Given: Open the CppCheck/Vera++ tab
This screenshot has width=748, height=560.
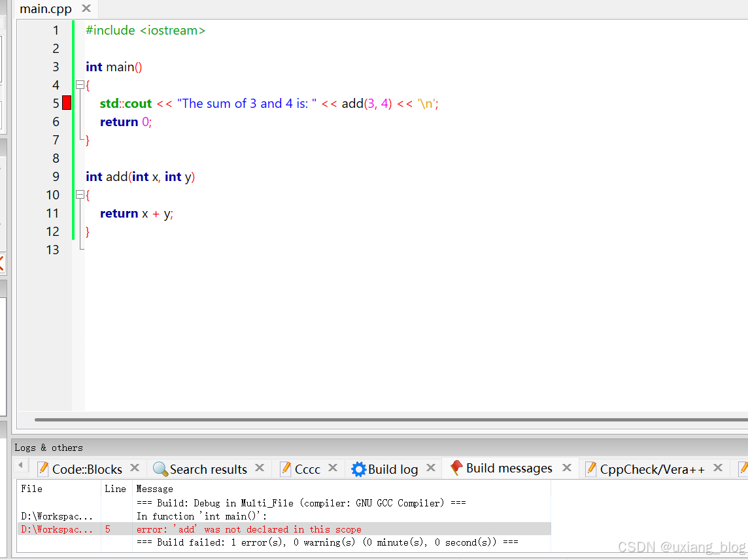Looking at the screenshot, I should pyautogui.click(x=652, y=469).
